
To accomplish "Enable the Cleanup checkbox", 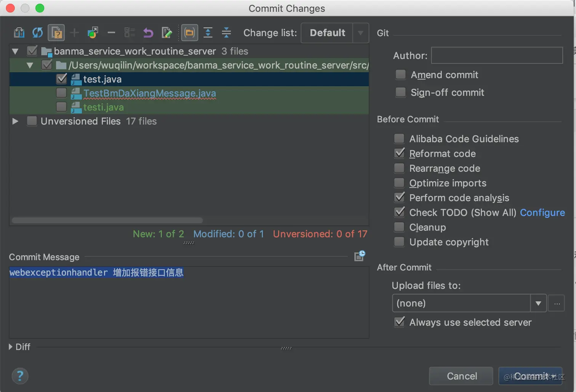I will (x=399, y=227).
